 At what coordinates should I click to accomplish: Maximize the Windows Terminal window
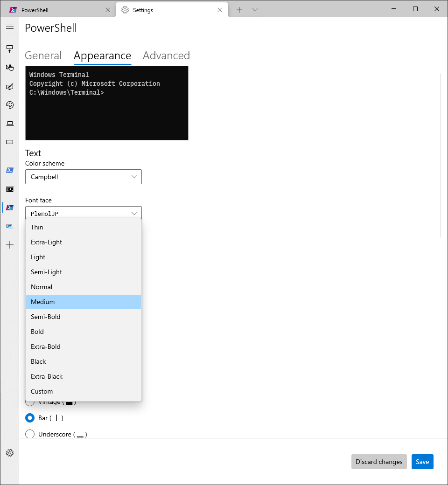click(x=415, y=9)
